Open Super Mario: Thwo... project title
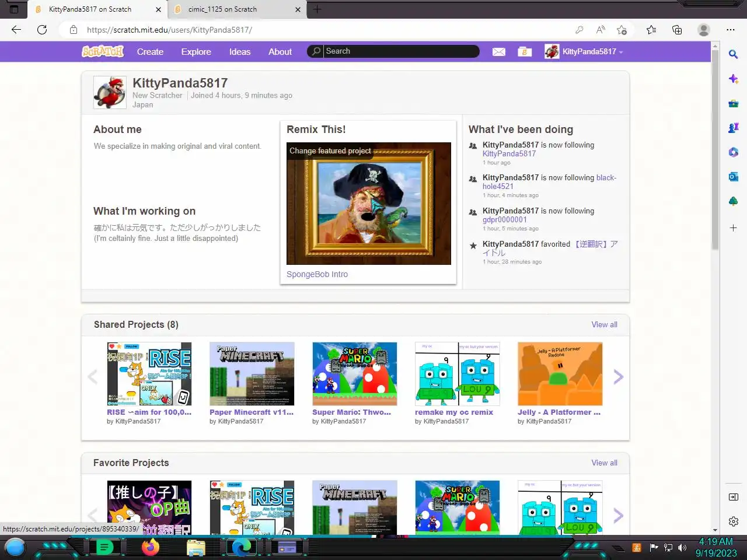747x560 pixels. (x=351, y=412)
